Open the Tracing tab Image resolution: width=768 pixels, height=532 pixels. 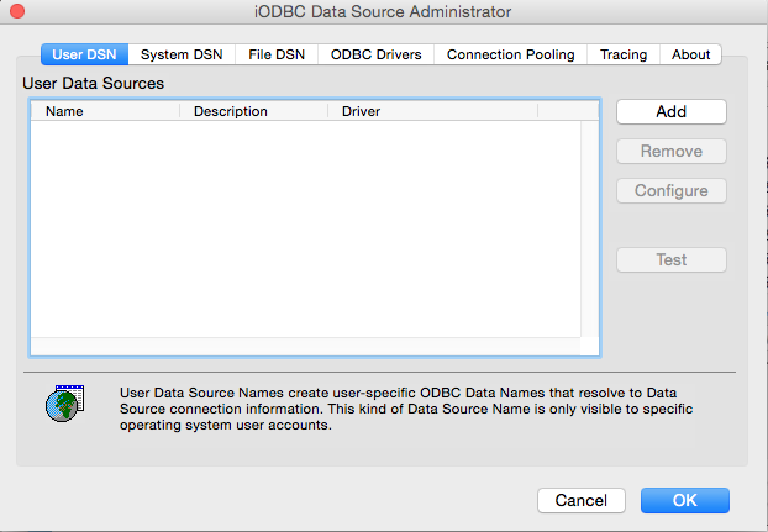point(624,54)
